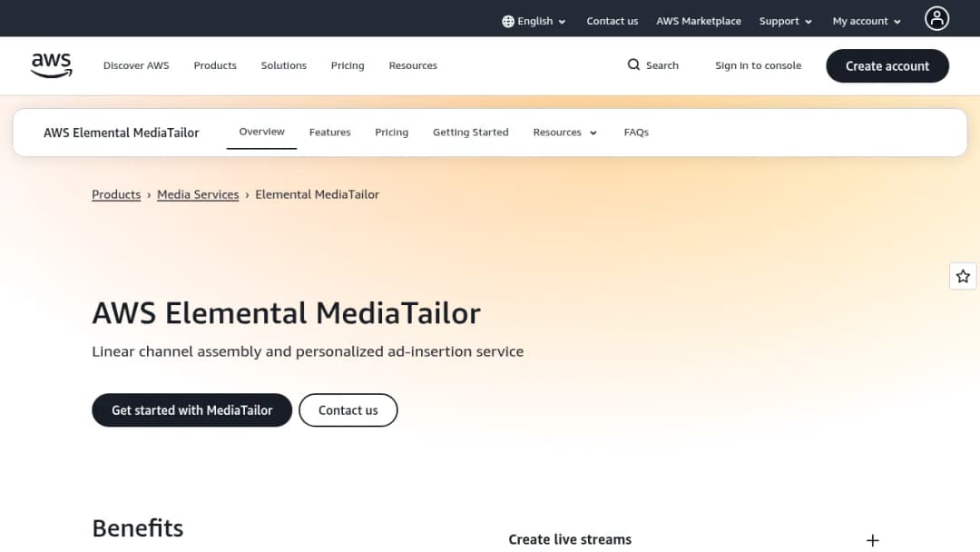Switch to the Getting Started tab

(471, 133)
